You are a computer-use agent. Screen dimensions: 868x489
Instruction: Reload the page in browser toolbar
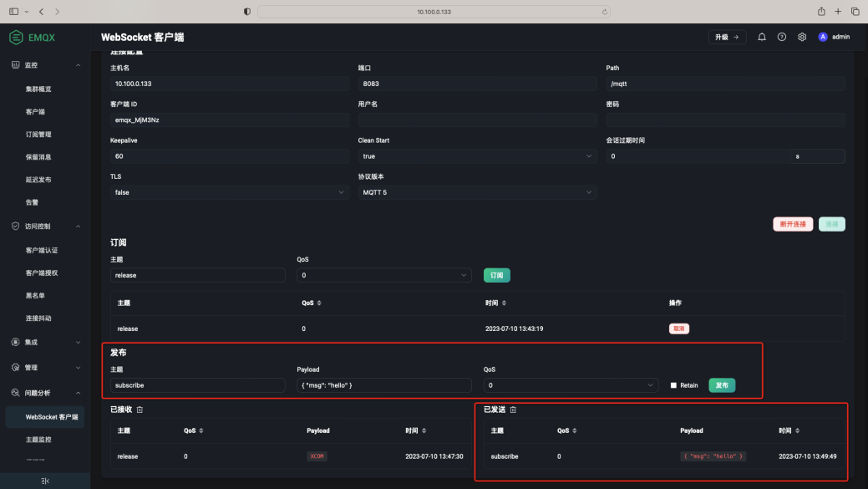[604, 12]
